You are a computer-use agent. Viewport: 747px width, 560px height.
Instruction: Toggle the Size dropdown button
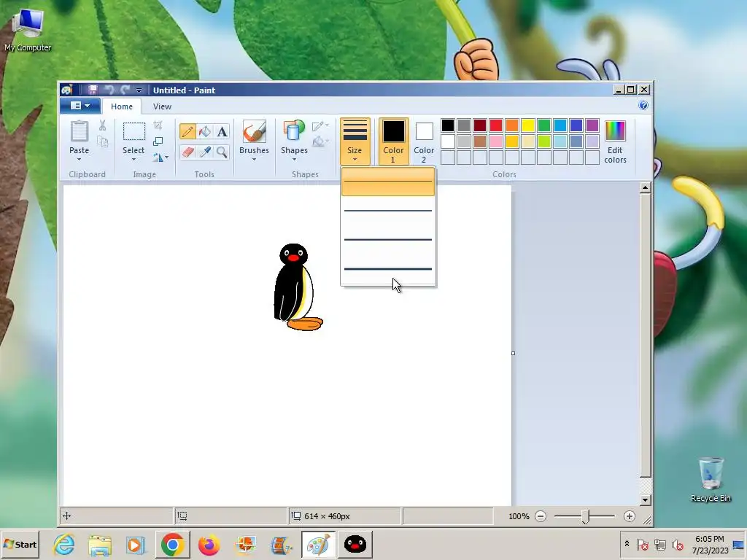coord(355,141)
